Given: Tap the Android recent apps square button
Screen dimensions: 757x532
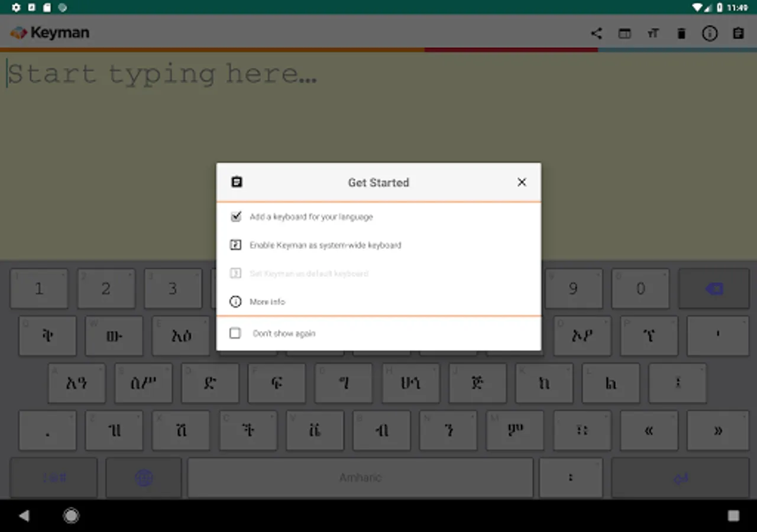Looking at the screenshot, I should tap(733, 516).
